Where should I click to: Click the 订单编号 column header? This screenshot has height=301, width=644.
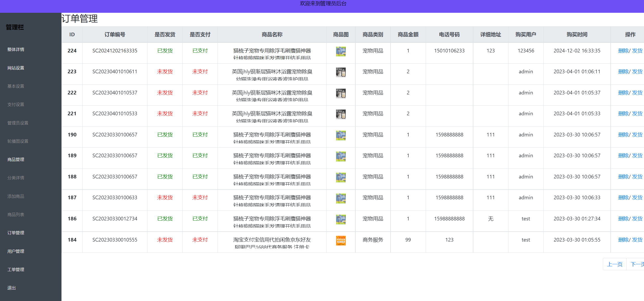click(x=115, y=34)
